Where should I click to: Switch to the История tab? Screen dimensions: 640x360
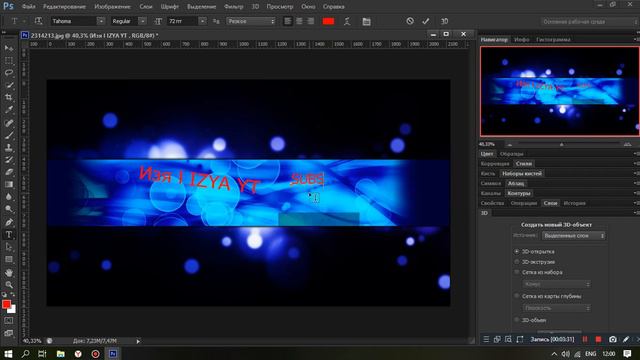pyautogui.click(x=574, y=203)
